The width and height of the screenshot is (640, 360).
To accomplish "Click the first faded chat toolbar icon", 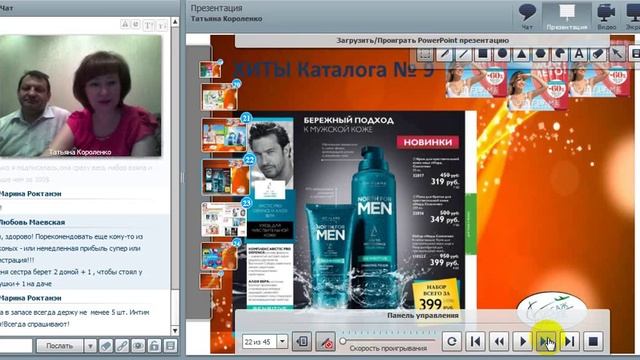I will tap(125, 24).
